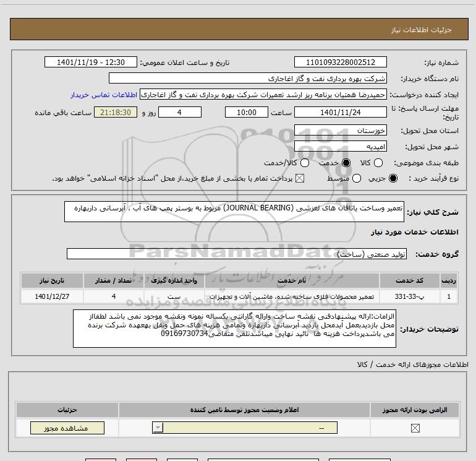
Task: Click the need number field 1101093228002512
Action: [340, 62]
